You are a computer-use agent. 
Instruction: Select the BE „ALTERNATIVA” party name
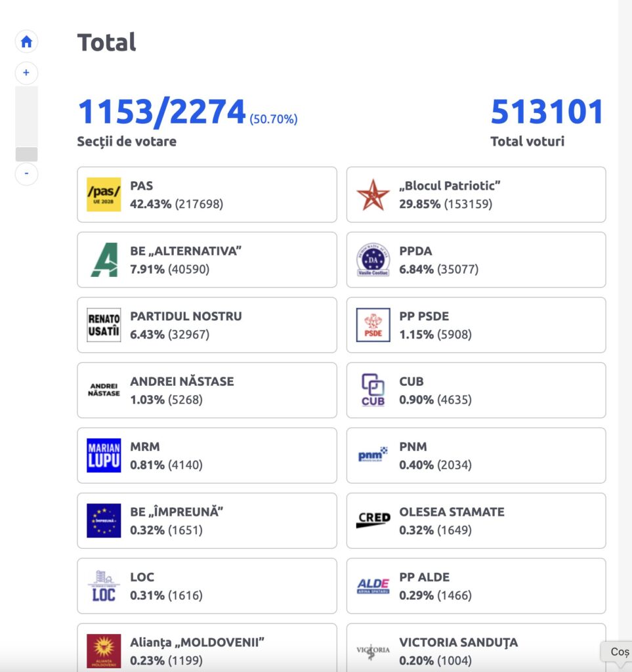186,251
